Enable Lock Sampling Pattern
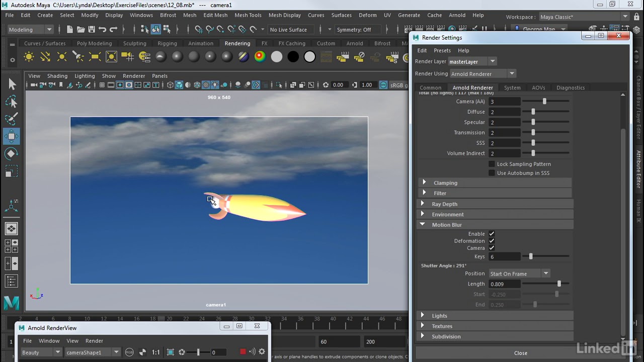644x362 pixels. point(492,164)
